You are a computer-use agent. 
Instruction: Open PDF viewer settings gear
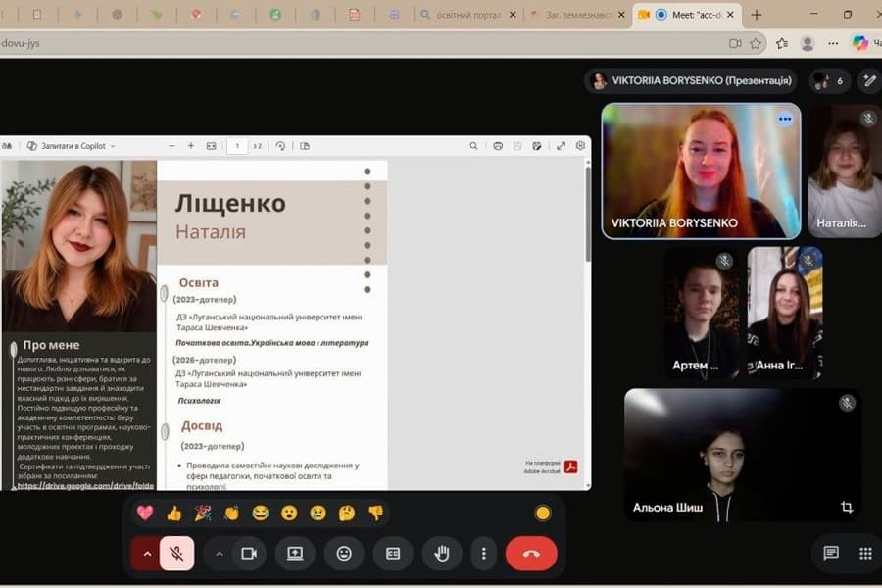click(x=580, y=146)
